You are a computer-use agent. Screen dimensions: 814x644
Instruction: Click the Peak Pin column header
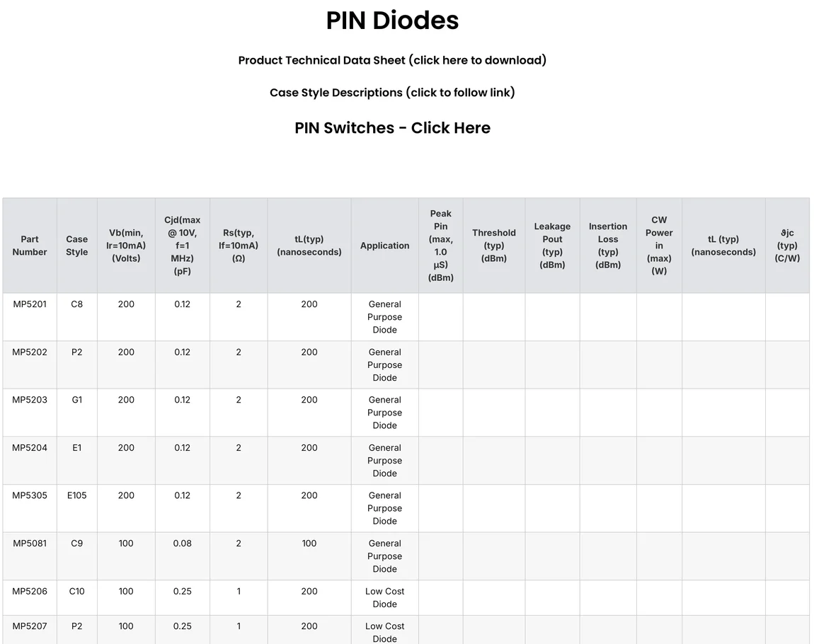[x=440, y=246]
